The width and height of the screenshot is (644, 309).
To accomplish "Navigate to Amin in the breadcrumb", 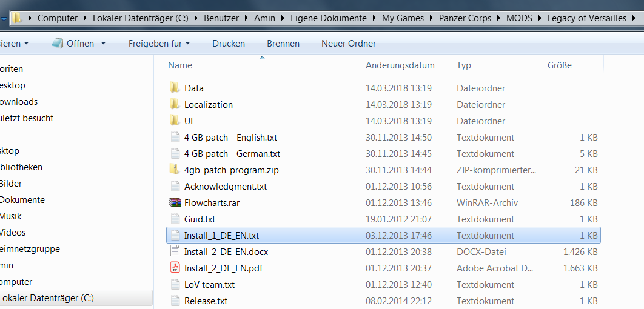I will click(x=264, y=18).
